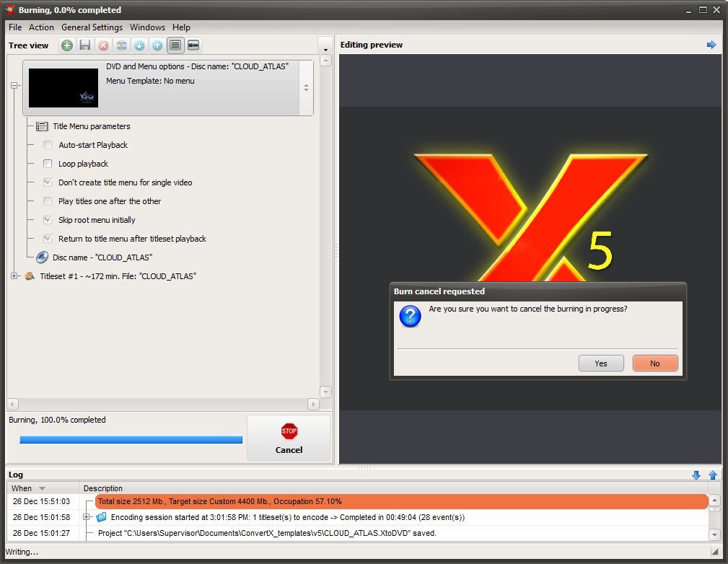Click the window resize grip in status bar

[714, 552]
